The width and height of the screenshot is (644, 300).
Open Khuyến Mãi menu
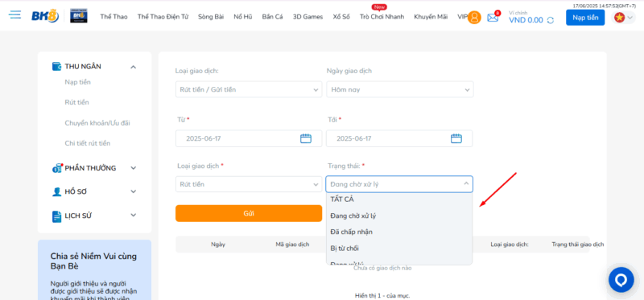pyautogui.click(x=431, y=17)
